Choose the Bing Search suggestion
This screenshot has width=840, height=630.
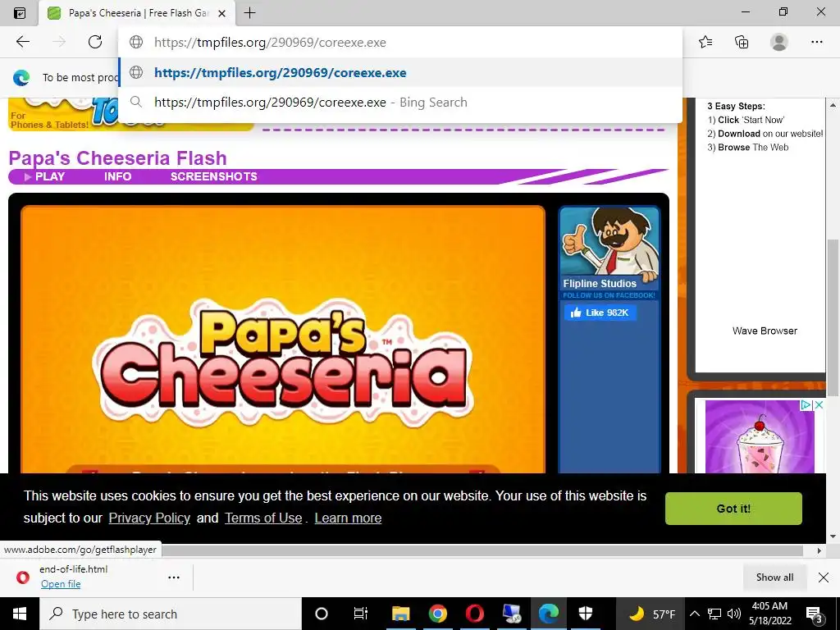[x=400, y=103]
